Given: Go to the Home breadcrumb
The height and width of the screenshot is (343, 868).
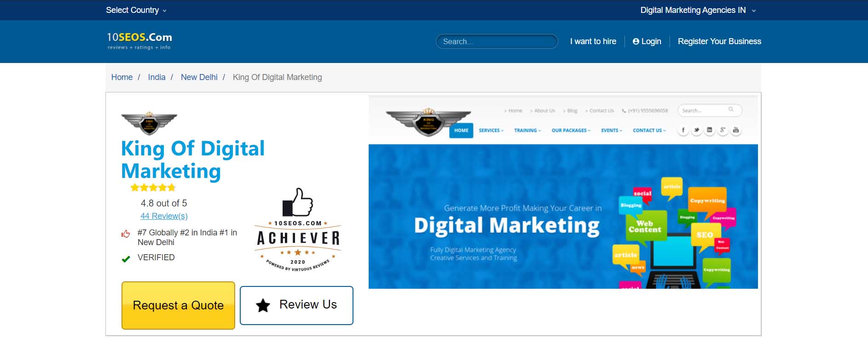Looking at the screenshot, I should [x=122, y=77].
